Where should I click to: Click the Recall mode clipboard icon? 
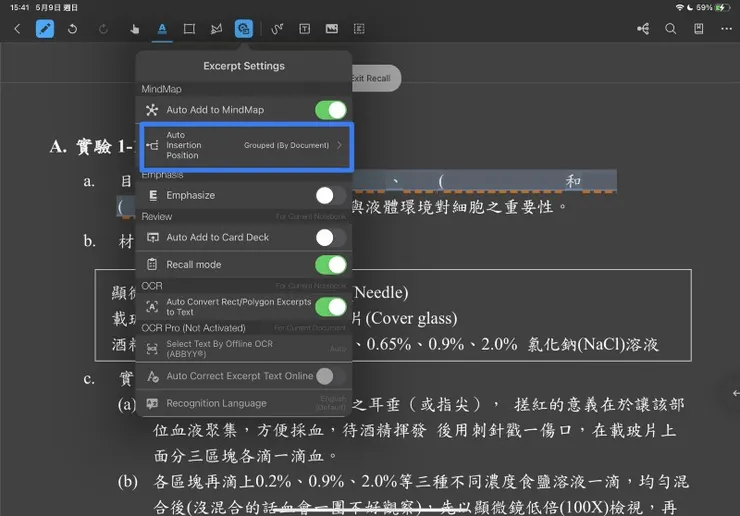point(152,264)
